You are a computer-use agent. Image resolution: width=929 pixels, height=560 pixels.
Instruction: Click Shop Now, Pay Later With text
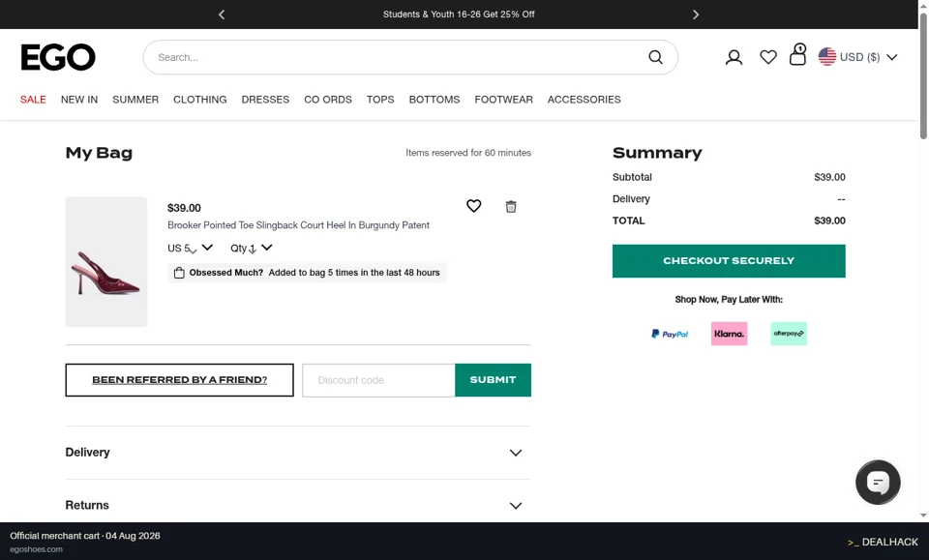coord(729,300)
